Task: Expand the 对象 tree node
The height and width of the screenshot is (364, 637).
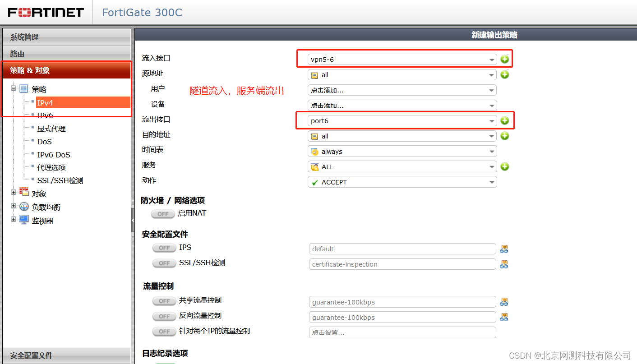Action: point(14,193)
